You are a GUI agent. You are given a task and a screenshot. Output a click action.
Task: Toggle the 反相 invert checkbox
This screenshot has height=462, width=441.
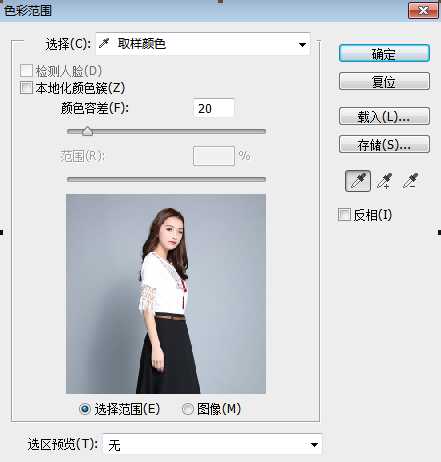click(x=344, y=215)
